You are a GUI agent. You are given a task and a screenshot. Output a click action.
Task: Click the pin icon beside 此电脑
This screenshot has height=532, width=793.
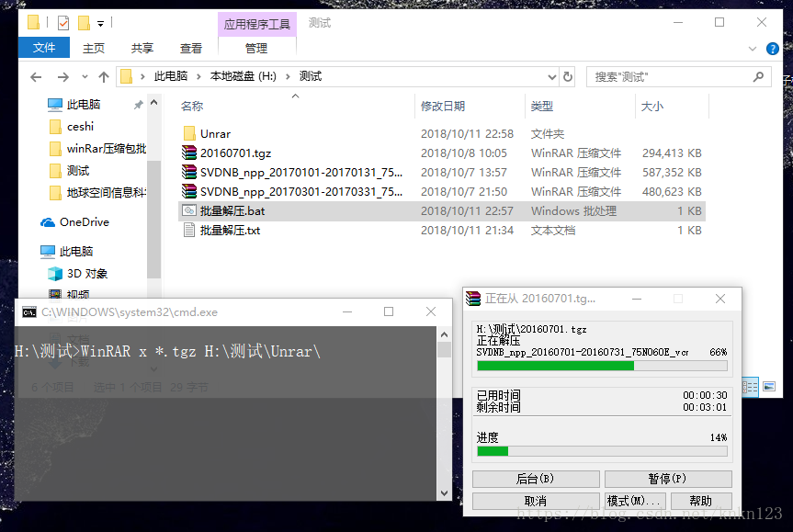coord(138,105)
